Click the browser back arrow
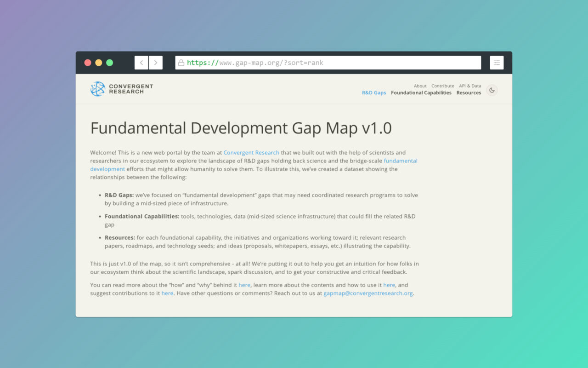The height and width of the screenshot is (368, 588). (x=141, y=63)
